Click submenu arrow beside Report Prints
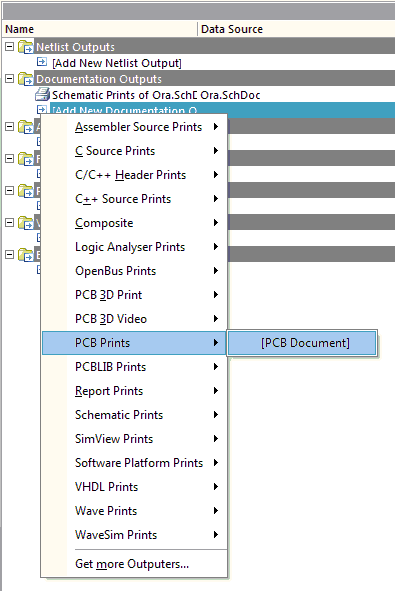 [x=216, y=390]
